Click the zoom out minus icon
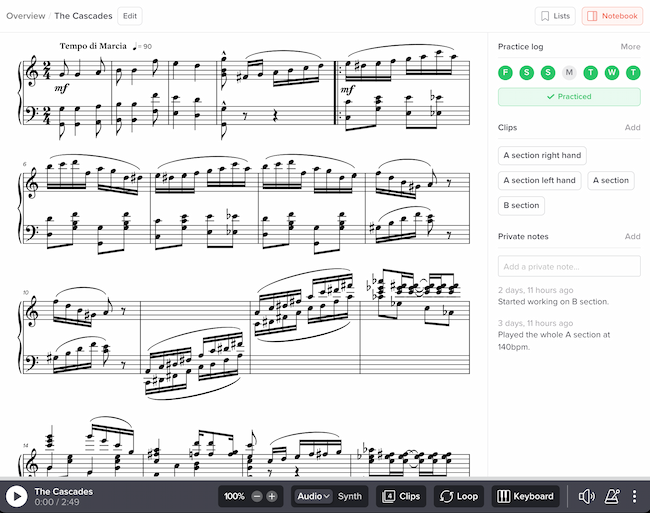 pyautogui.click(x=257, y=496)
